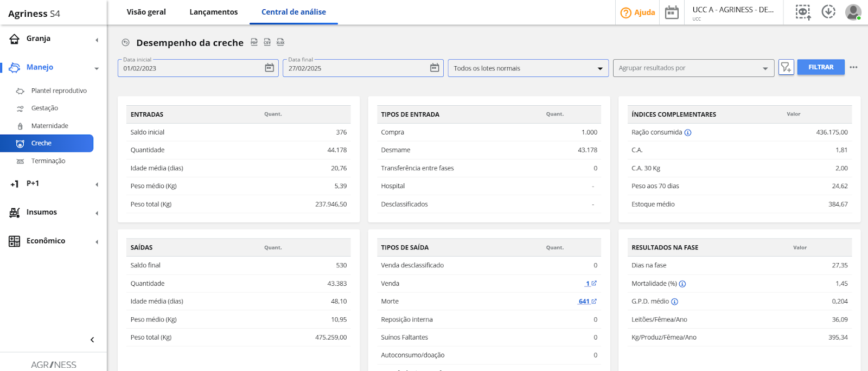Open the external link icon next to Morte
This screenshot has height=371, width=868.
594,301
